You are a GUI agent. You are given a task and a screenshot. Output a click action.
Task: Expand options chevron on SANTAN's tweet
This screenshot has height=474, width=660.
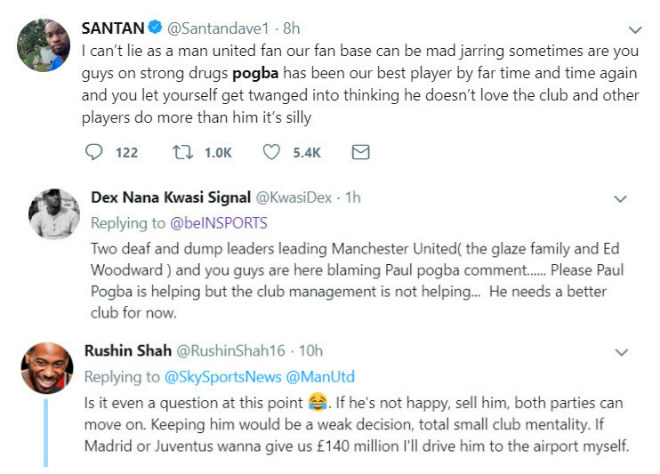pyautogui.click(x=633, y=30)
